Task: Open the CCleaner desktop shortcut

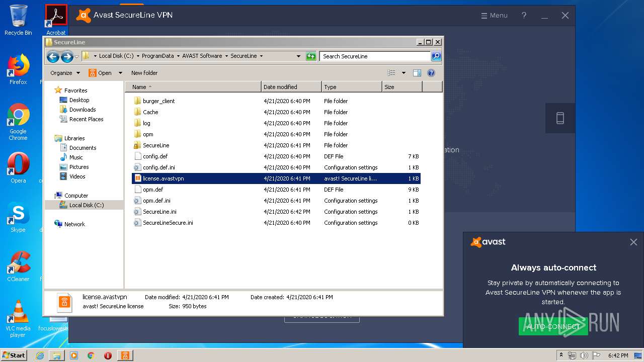Action: pos(18,266)
